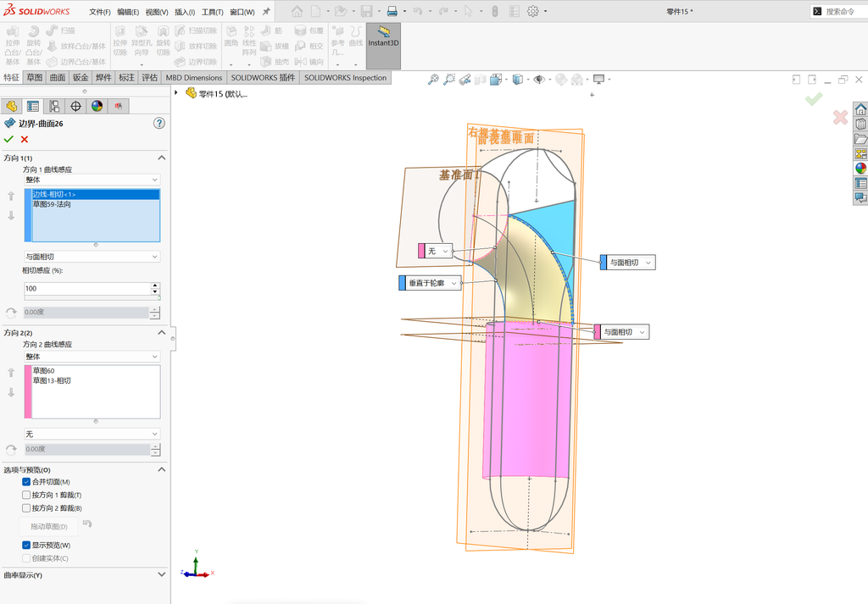Viewport: 868px width, 604px height.
Task: Click the tangent influence slider bar
Action: pyautogui.click(x=92, y=297)
